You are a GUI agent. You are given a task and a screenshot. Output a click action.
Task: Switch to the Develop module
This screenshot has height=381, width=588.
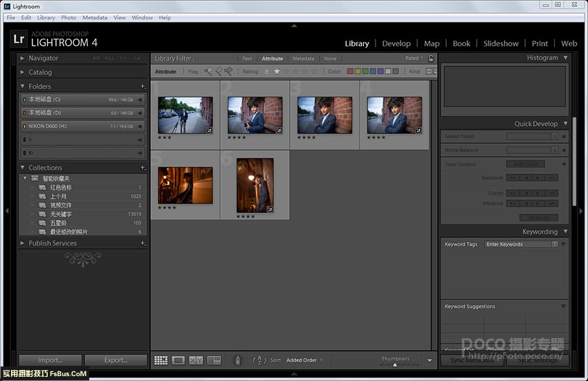396,44
